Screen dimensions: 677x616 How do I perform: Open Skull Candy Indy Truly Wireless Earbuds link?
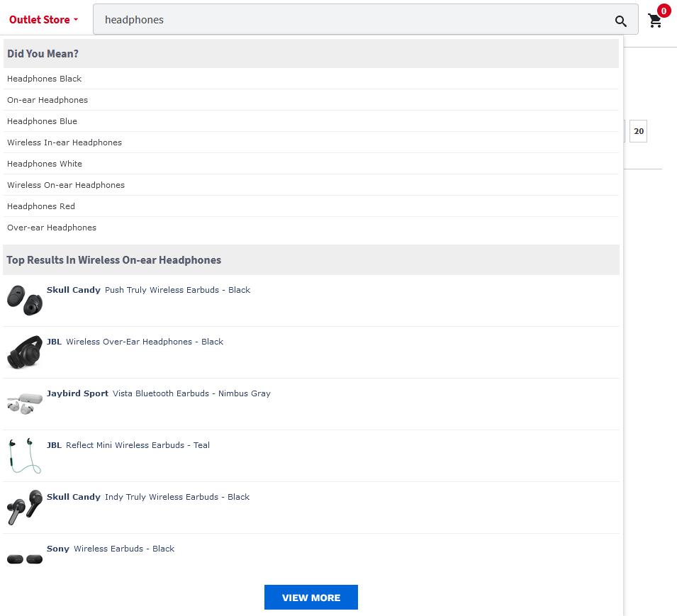(148, 497)
